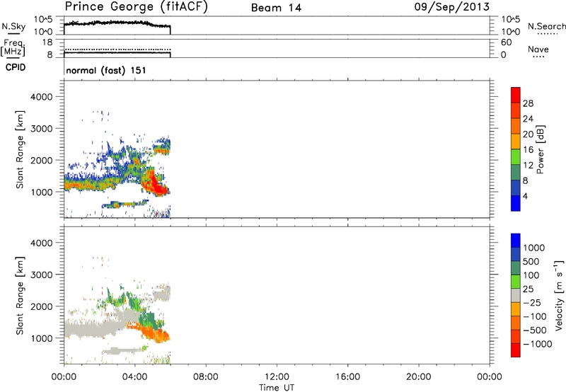Click the 'Nave' legend label
This screenshot has width=566, height=392.
tap(538, 49)
